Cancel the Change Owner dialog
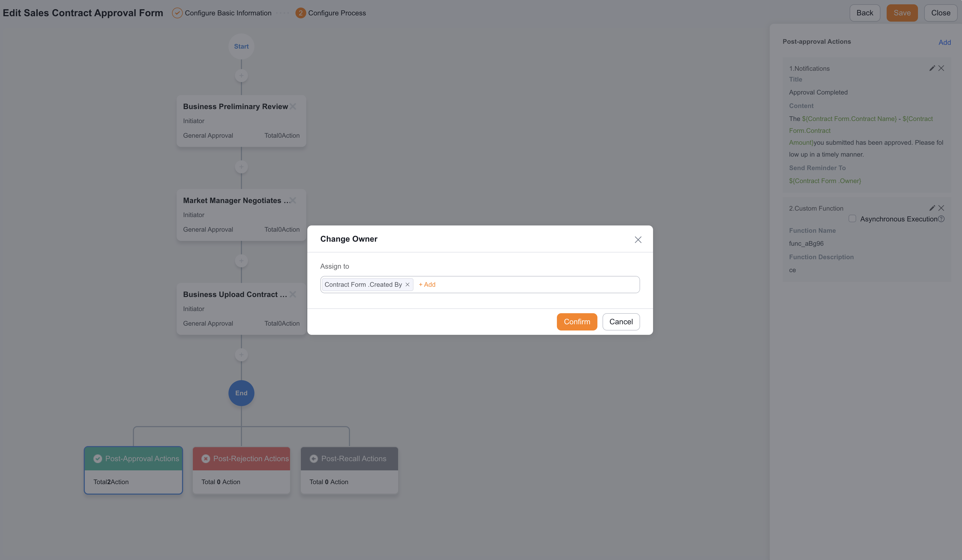 coord(621,322)
